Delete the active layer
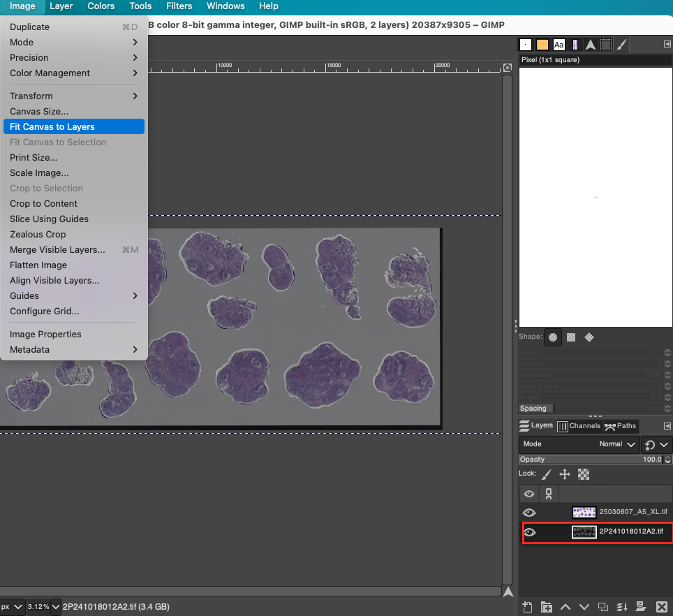The image size is (673, 616). [662, 607]
